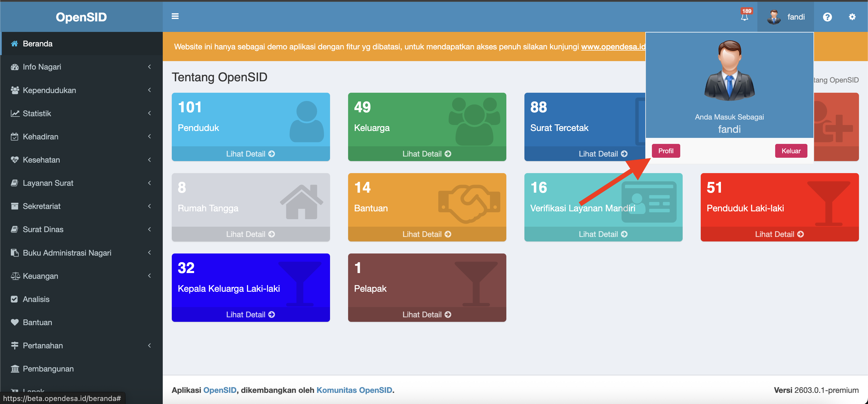Click the Pembangunan building icon

14,369
